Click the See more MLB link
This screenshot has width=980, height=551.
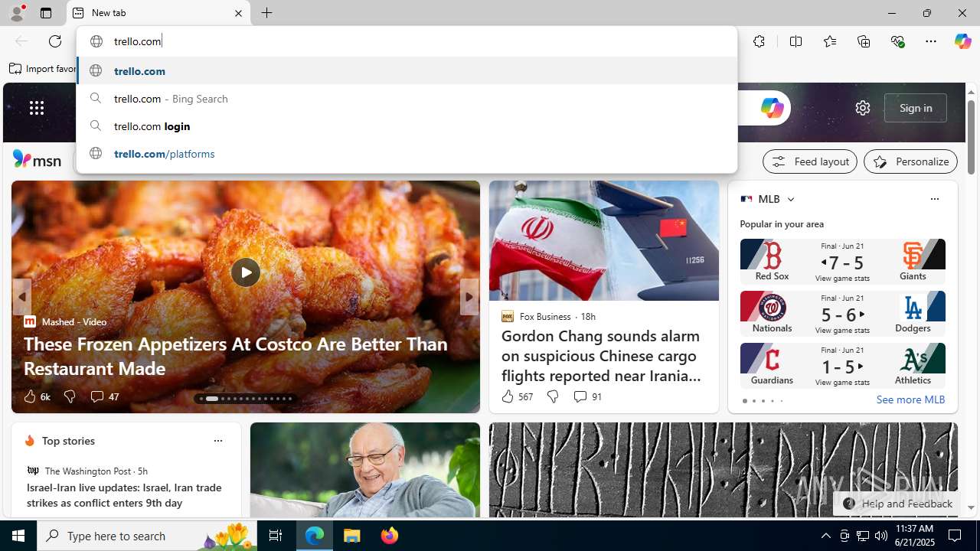click(910, 399)
